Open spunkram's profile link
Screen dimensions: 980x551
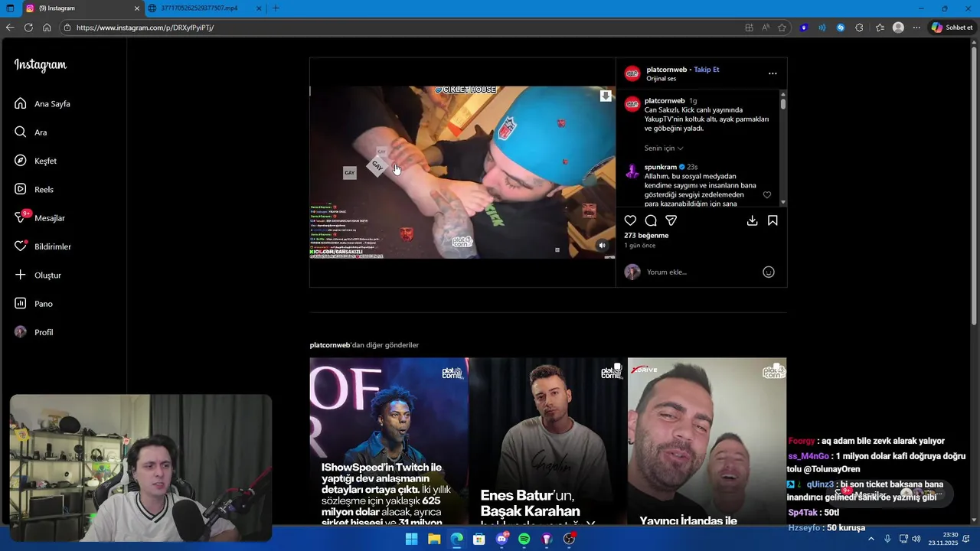point(661,167)
